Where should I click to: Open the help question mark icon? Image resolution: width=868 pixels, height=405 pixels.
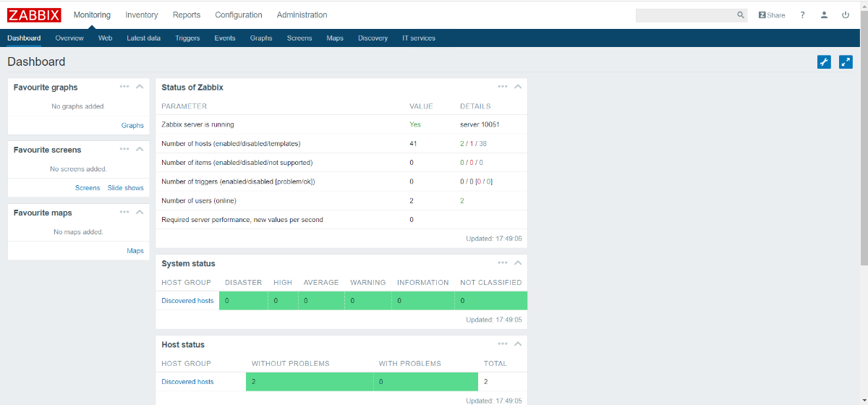(802, 15)
